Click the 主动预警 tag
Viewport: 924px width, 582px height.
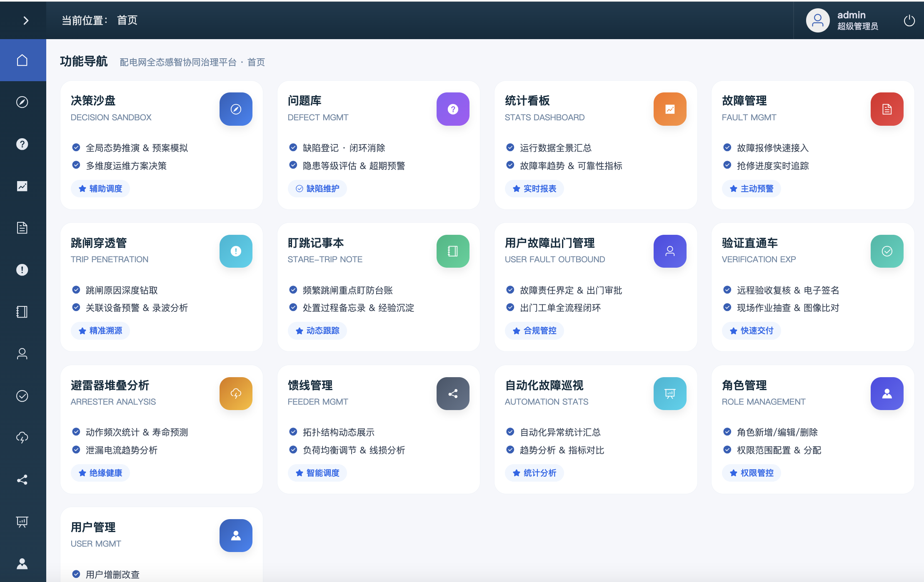[x=752, y=189]
